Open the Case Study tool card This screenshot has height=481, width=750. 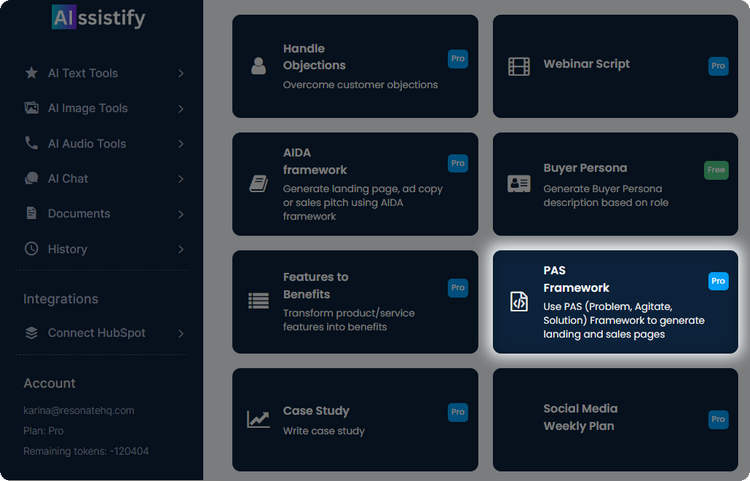pos(355,419)
